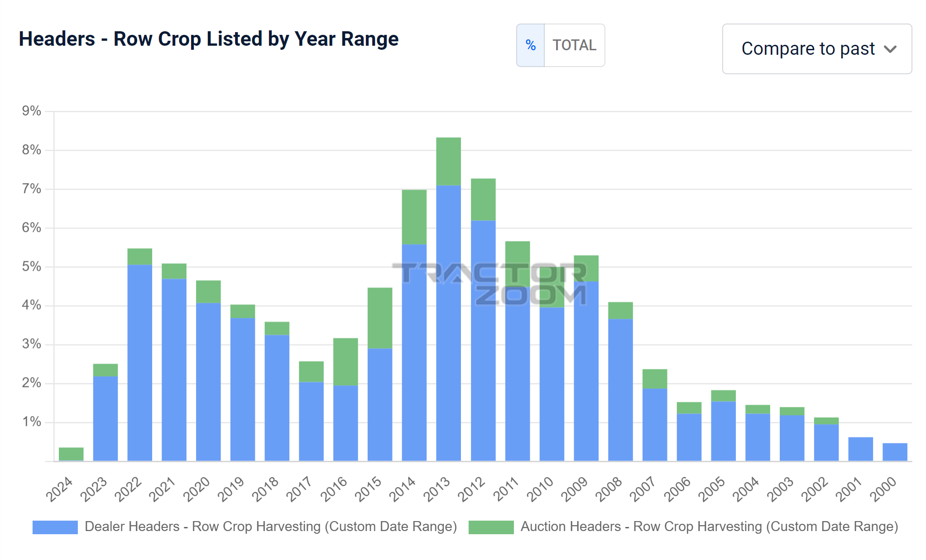Click the 2015 auction green segment
926x560 pixels.
379,318
